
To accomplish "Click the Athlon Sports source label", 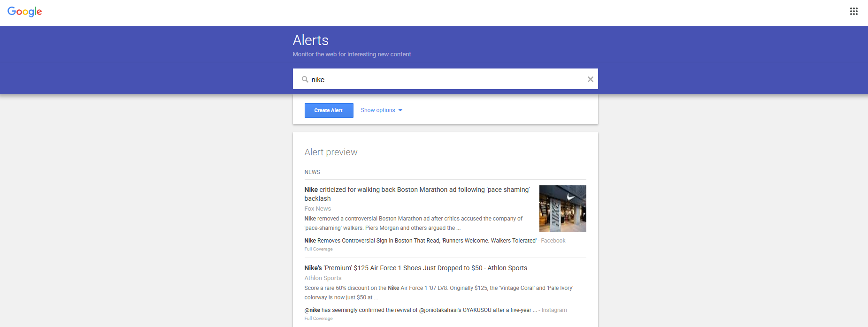I will click(323, 278).
